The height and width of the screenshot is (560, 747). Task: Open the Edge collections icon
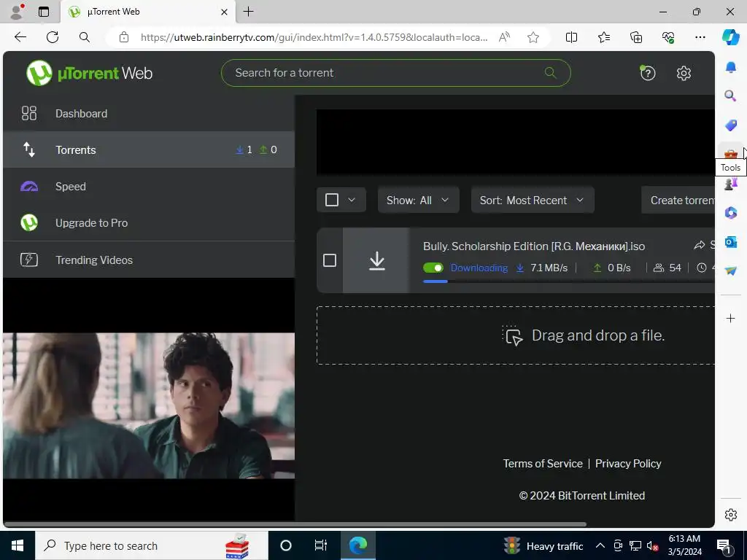[636, 37]
